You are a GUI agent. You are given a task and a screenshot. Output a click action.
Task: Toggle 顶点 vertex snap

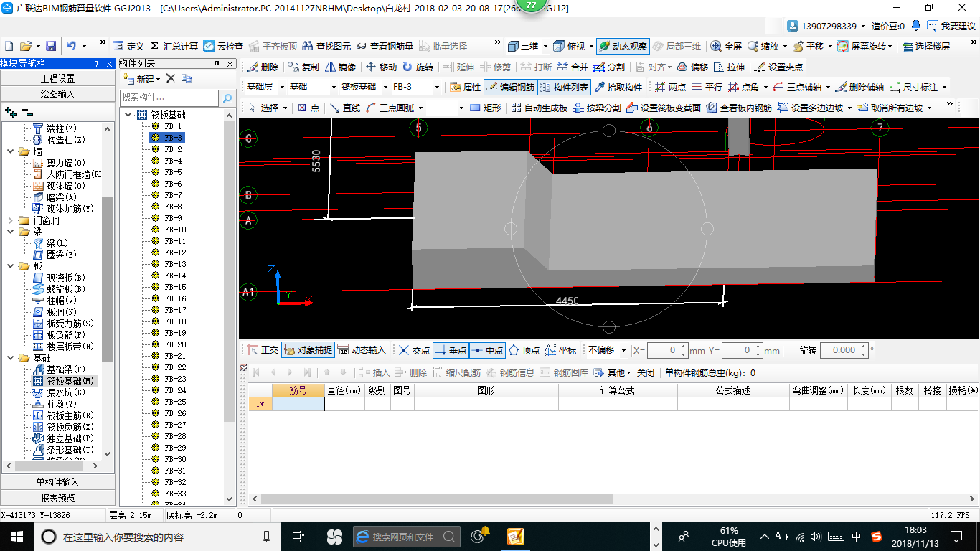pos(524,350)
